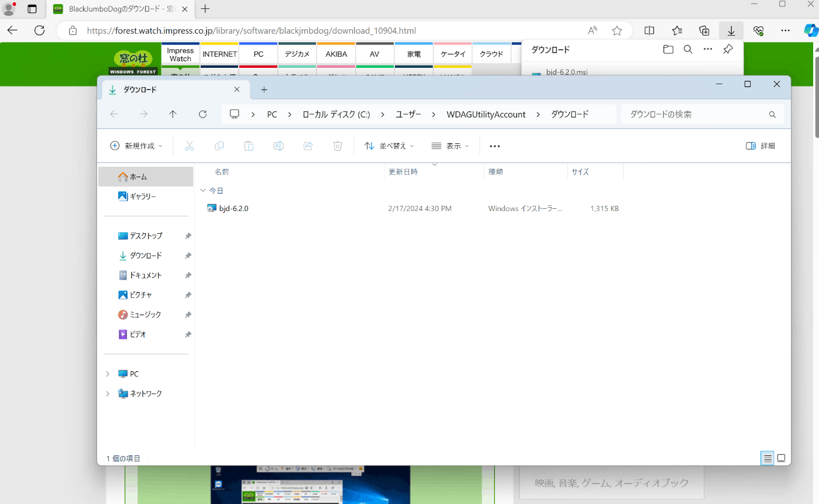This screenshot has width=819, height=504.
Task: Click the Edge address bar URL
Action: pos(252,30)
